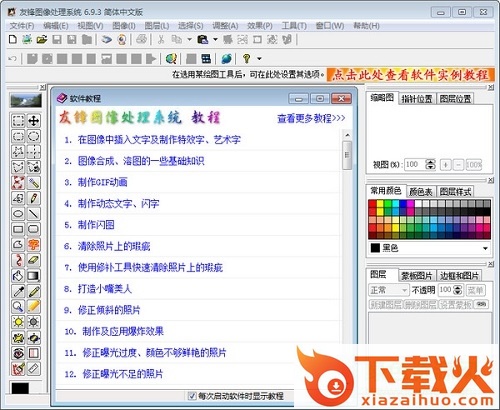Click the 视图(%) zoom value field
Screen dimensions: 500x410
point(415,164)
